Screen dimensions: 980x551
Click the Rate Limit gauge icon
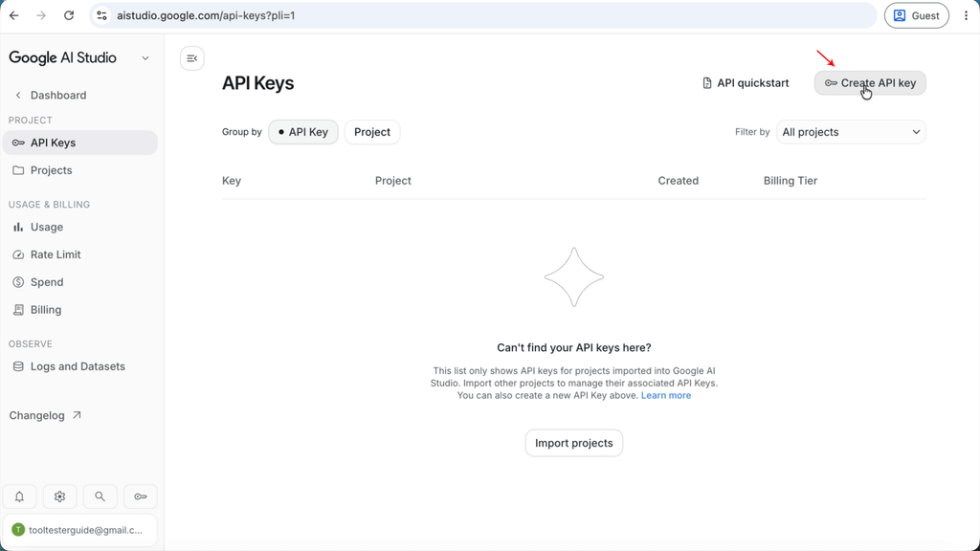pyautogui.click(x=18, y=254)
